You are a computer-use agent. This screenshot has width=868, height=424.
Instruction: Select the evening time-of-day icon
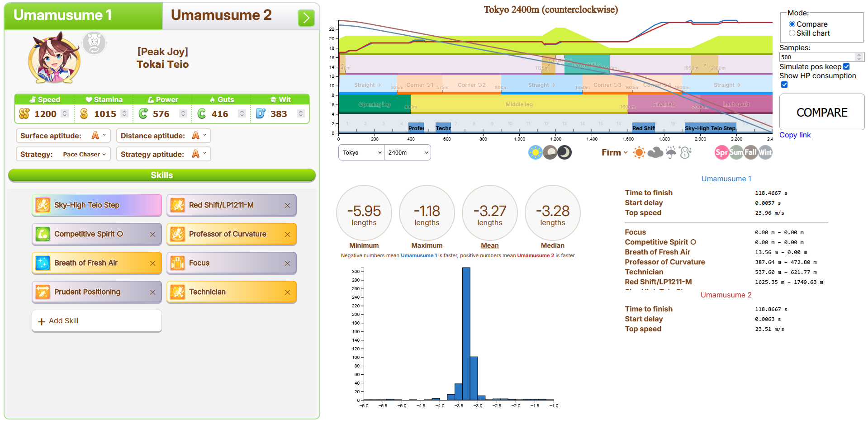550,152
